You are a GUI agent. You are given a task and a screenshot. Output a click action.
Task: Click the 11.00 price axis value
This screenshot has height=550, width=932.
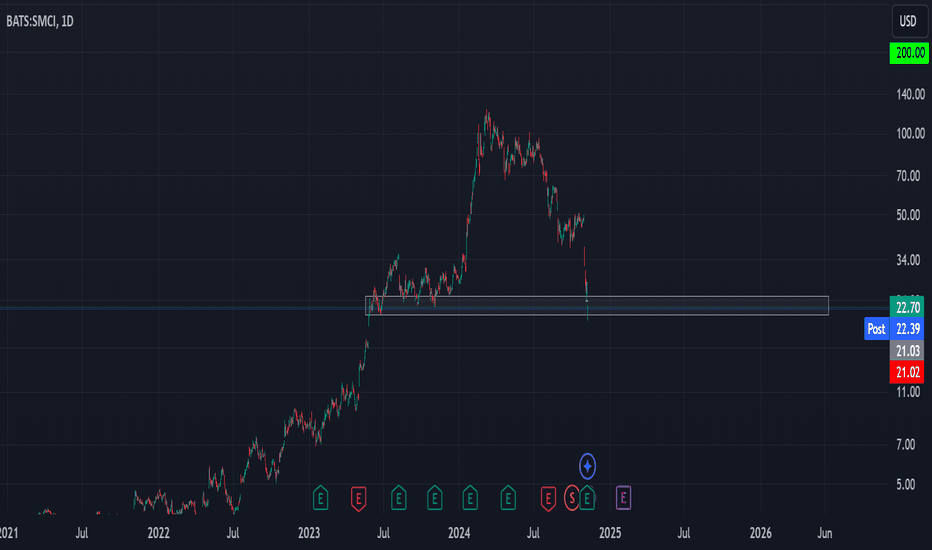pyautogui.click(x=908, y=392)
